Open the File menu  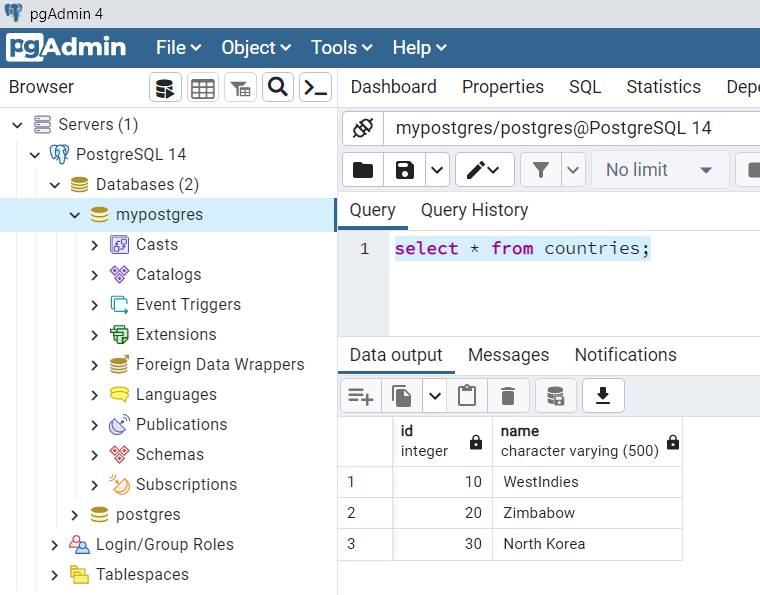point(178,47)
